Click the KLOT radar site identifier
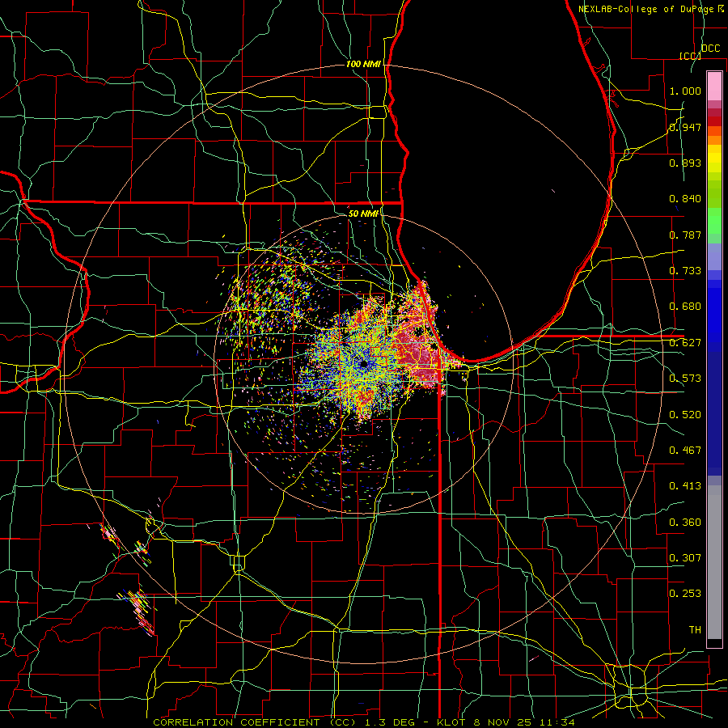The image size is (728, 728). pyautogui.click(x=451, y=722)
